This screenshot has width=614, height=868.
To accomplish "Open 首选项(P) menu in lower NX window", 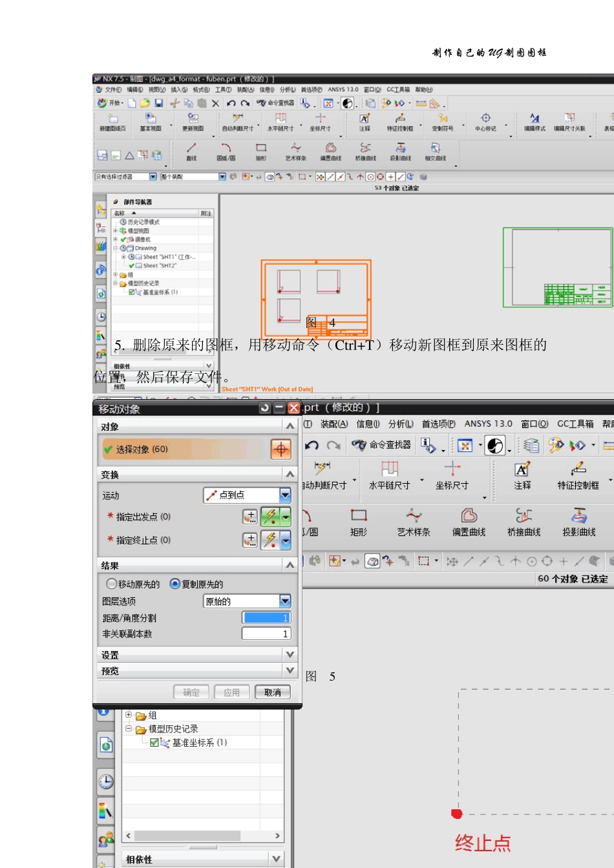I will (438, 424).
